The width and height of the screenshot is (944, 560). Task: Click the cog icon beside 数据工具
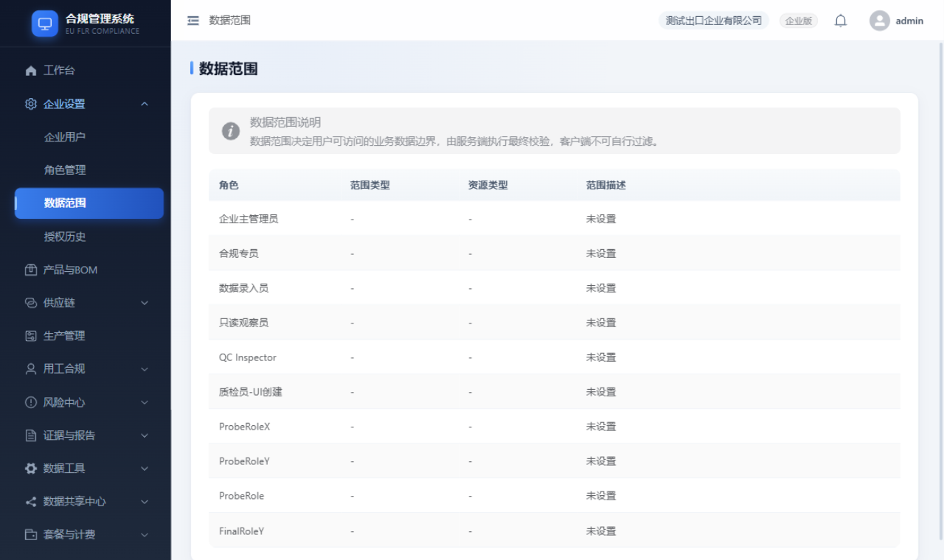click(31, 469)
